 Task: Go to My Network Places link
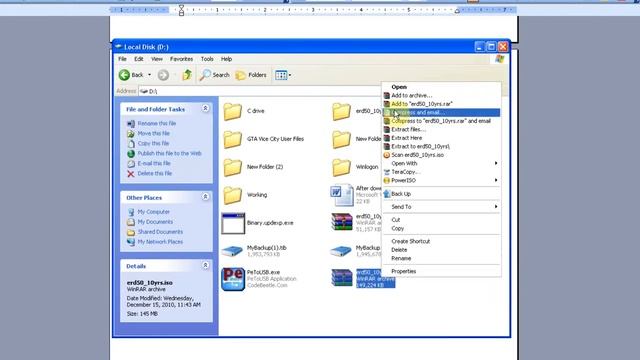(x=160, y=242)
